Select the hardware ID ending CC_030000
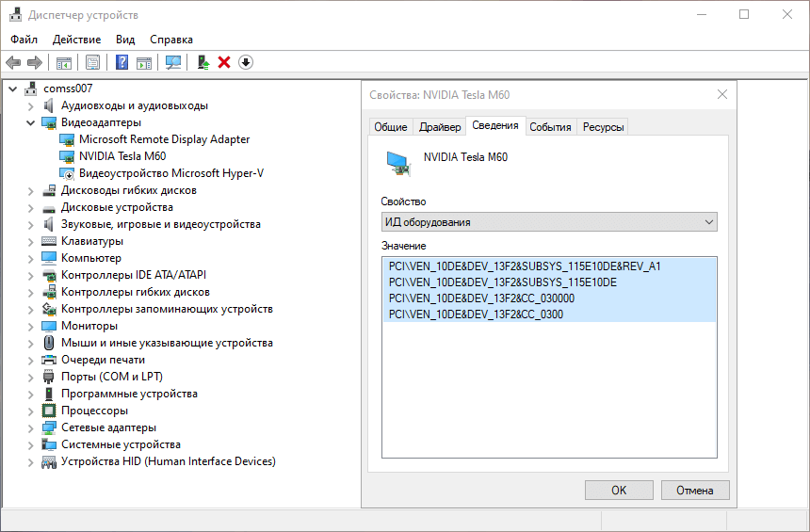 pyautogui.click(x=481, y=298)
